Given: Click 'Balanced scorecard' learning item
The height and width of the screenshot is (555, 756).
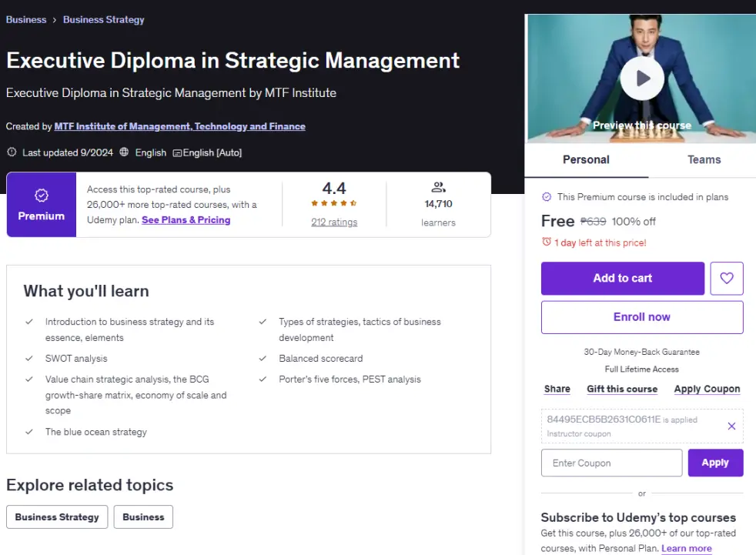Looking at the screenshot, I should tap(320, 359).
